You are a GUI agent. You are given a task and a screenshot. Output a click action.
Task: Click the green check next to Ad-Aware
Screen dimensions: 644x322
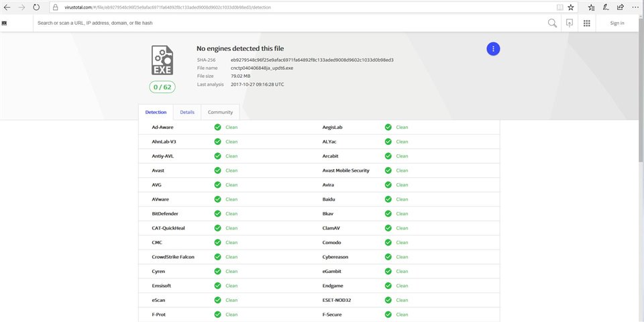pyautogui.click(x=217, y=127)
